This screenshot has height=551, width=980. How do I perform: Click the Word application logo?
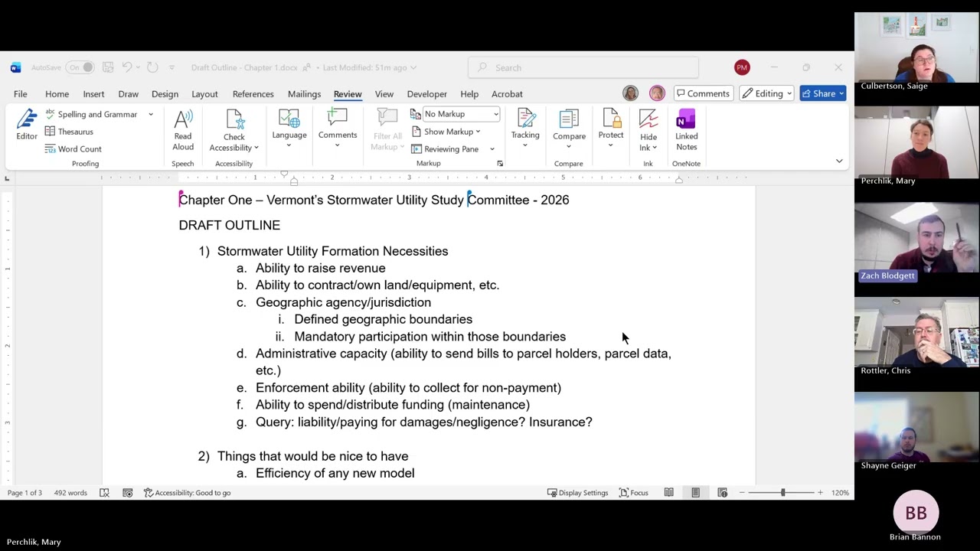[16, 67]
